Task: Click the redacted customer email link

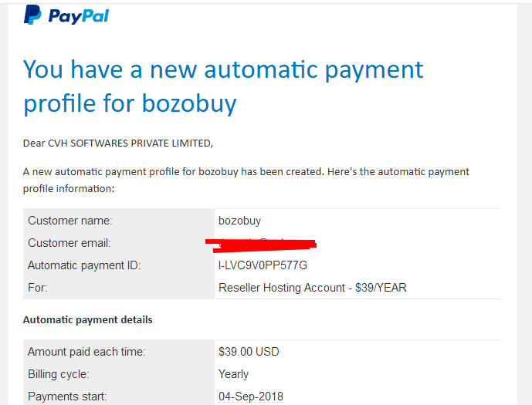Action: tap(261, 245)
